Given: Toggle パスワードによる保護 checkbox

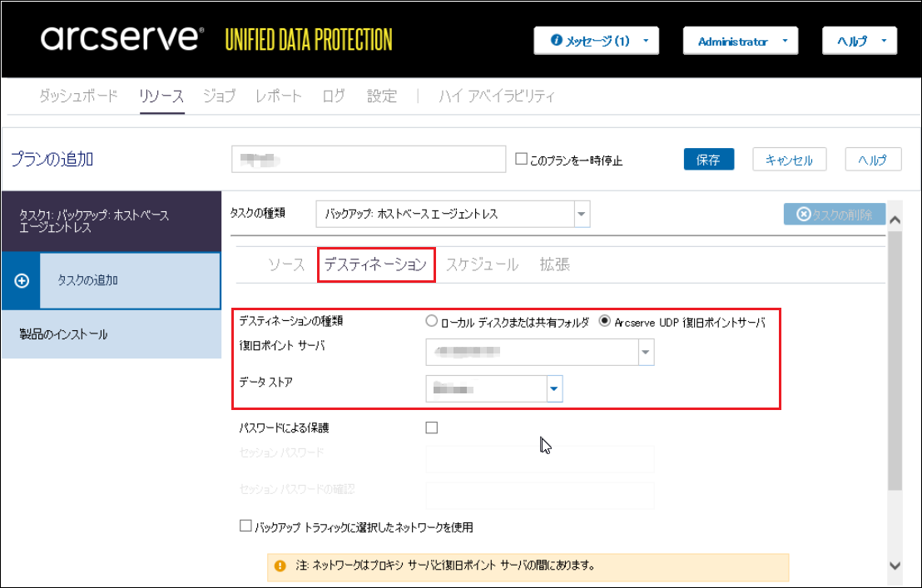Looking at the screenshot, I should (432, 427).
